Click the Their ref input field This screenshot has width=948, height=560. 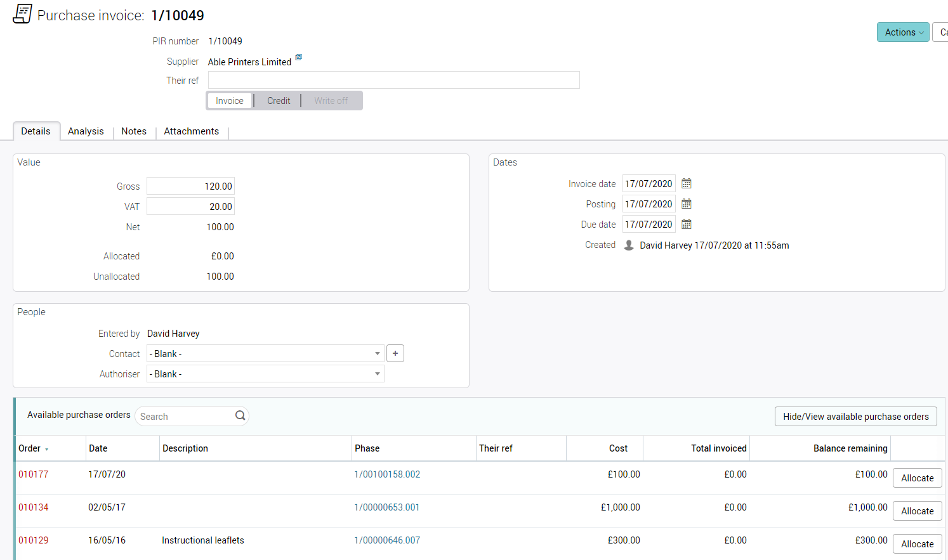(393, 81)
